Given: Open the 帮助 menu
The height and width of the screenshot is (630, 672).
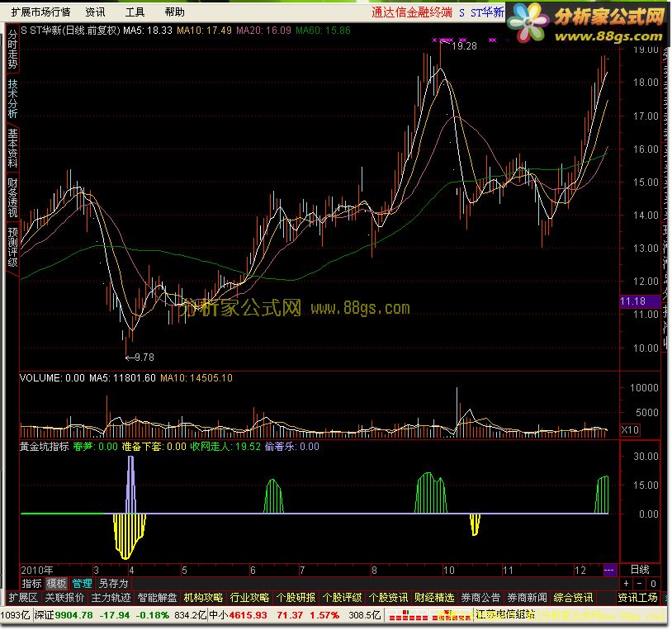Looking at the screenshot, I should pyautogui.click(x=174, y=12).
